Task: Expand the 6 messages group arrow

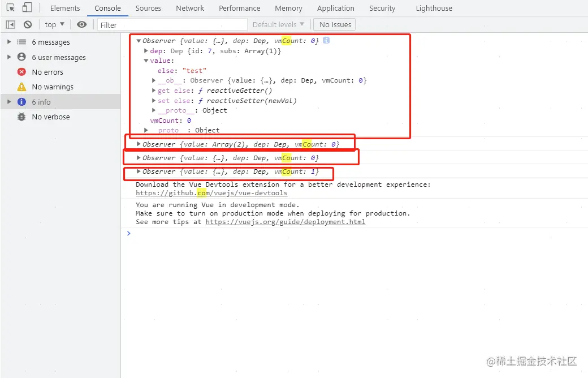Action: coord(10,42)
